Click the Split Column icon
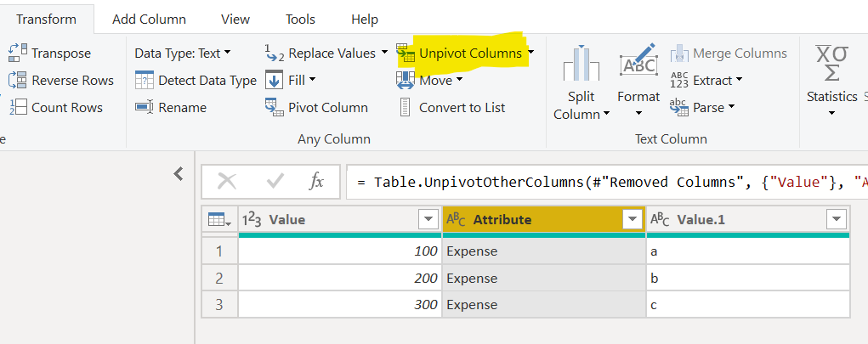Viewport: 868px width, 344px height. [x=581, y=63]
